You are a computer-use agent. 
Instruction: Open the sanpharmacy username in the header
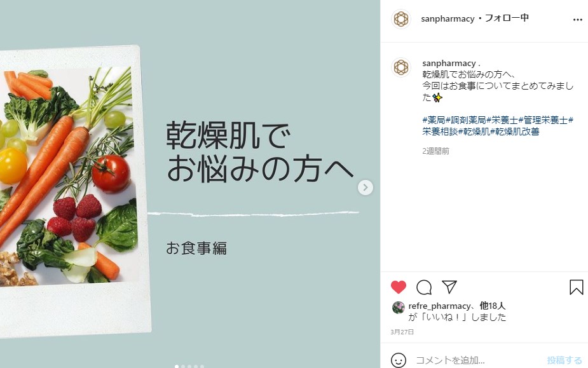click(x=448, y=19)
